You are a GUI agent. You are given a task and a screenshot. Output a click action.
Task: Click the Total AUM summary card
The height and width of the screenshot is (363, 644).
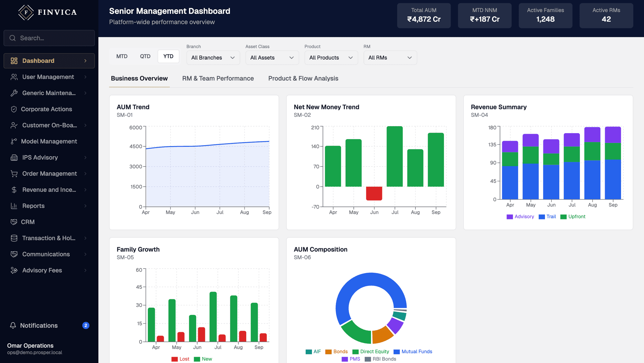tap(424, 15)
